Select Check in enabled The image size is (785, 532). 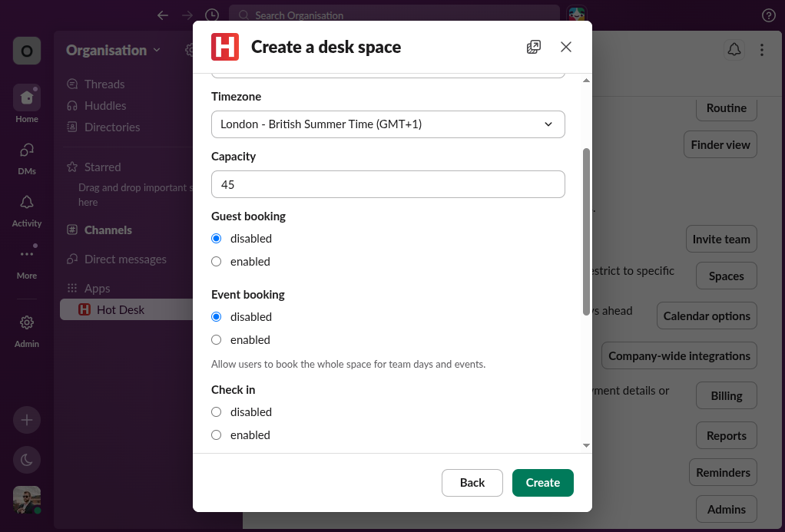[217, 435]
